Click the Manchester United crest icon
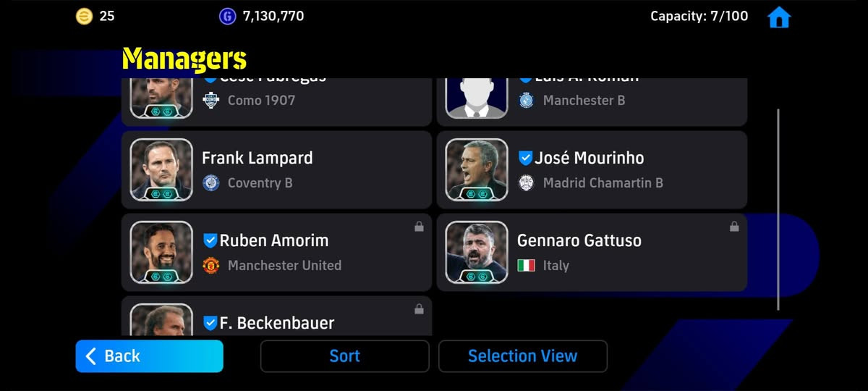Image resolution: width=868 pixels, height=391 pixels. [210, 265]
